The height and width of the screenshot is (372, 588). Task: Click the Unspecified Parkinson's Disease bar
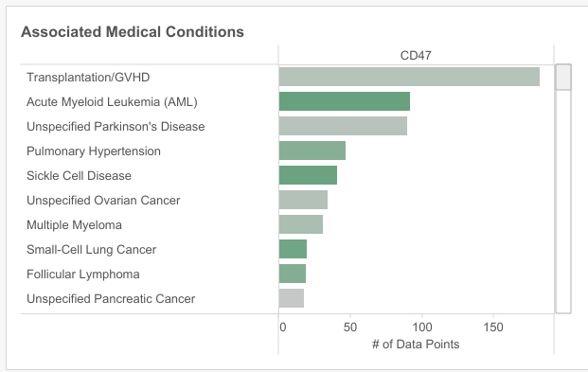tap(343, 126)
